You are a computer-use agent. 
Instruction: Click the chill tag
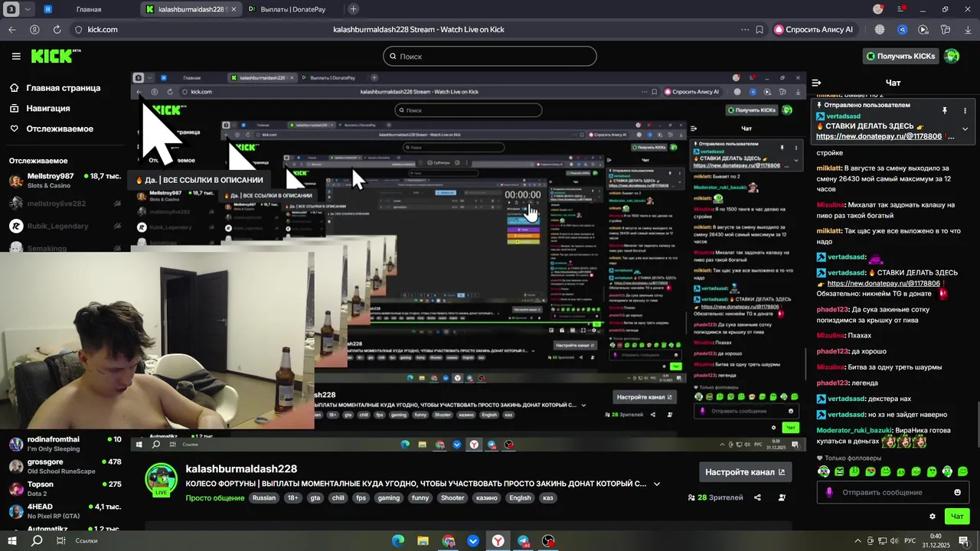coord(338,497)
